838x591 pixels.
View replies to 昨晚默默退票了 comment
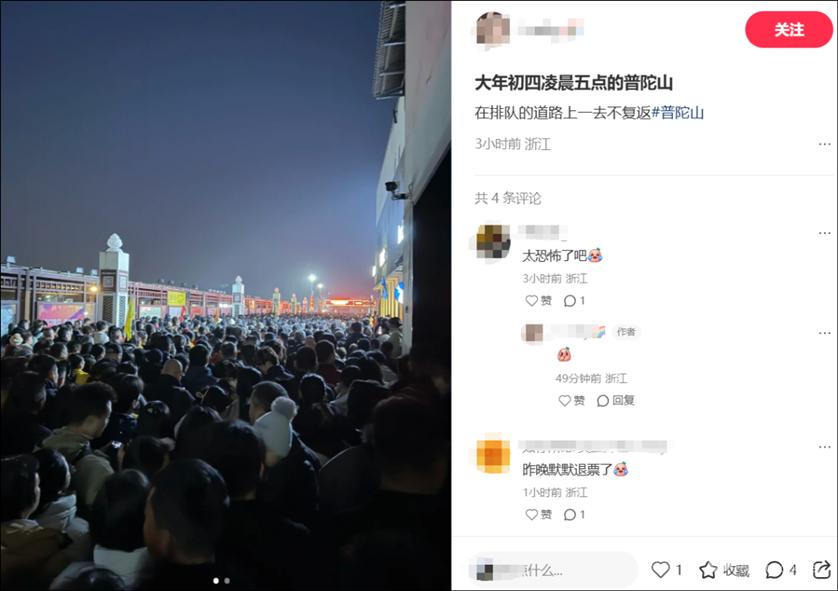[575, 515]
